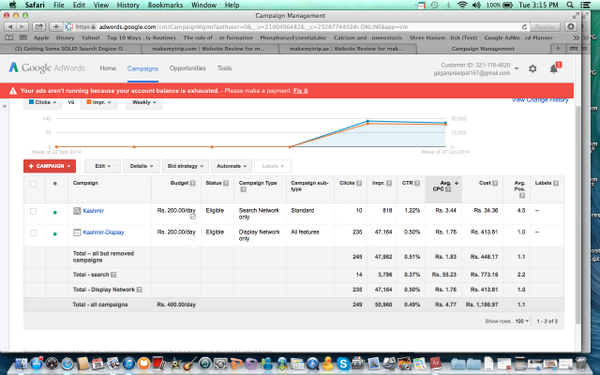This screenshot has height=375, width=600.
Task: Open the Campaigns tab
Action: pyautogui.click(x=143, y=68)
